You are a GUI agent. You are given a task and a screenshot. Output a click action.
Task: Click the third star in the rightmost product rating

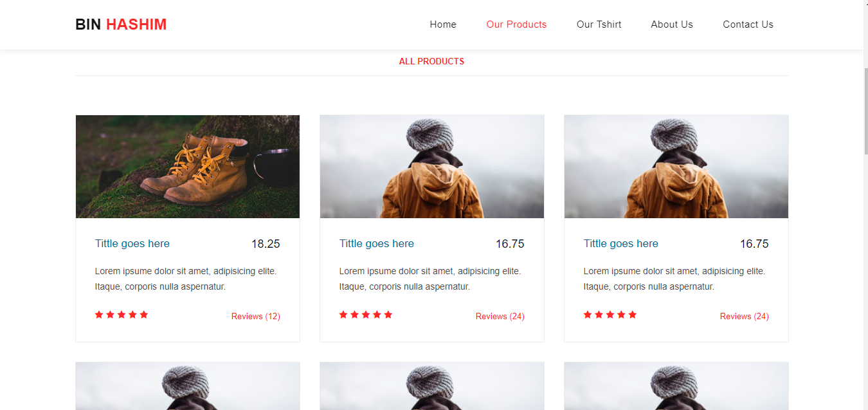(x=610, y=315)
